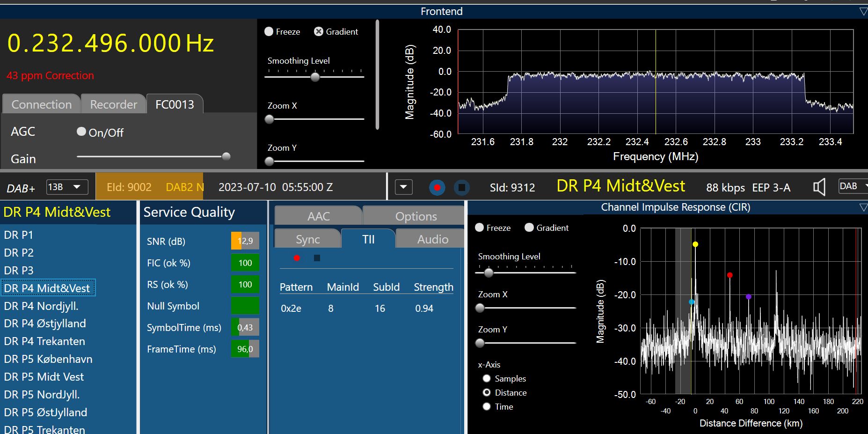This screenshot has height=434, width=868.
Task: Expand the dropdown left of record button
Action: [x=403, y=188]
